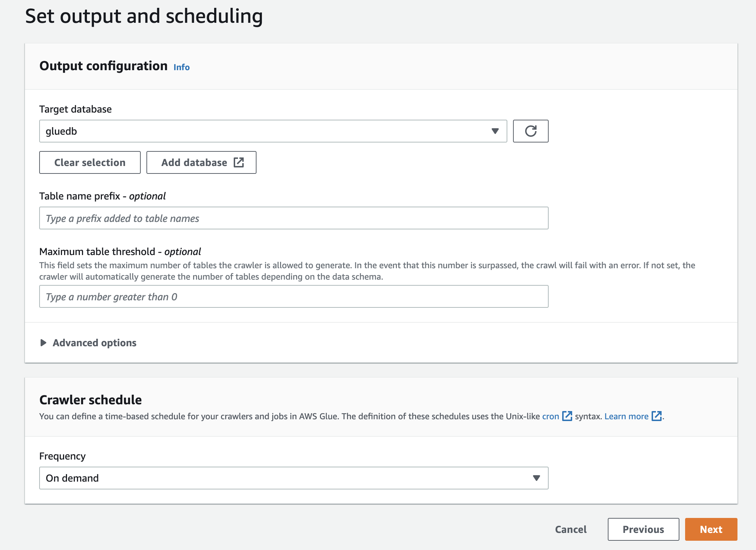Screen dimensions: 756x550
Task: Open the Info link next to Output configuration
Action: pyautogui.click(x=181, y=67)
